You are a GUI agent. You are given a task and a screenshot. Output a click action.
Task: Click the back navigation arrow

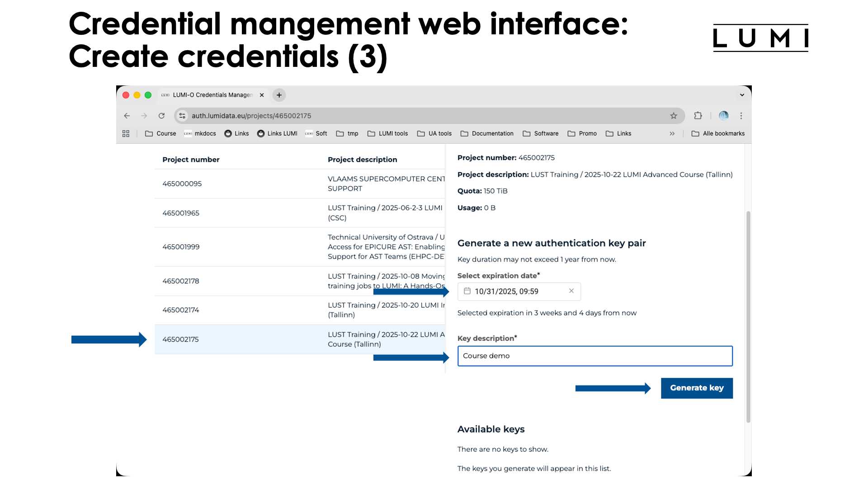coord(127,116)
